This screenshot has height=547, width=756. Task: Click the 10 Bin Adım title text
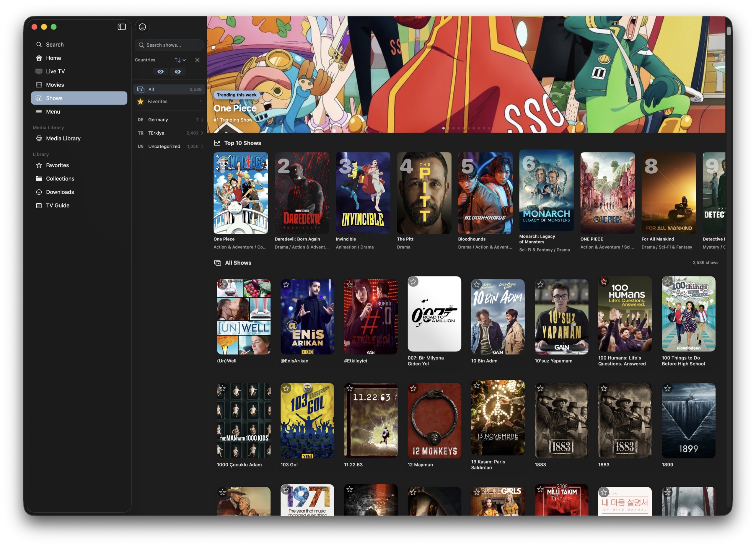pos(484,361)
